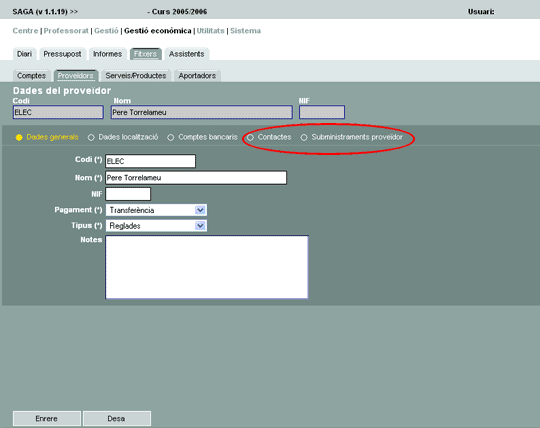Click the Enrere button
Screen dimensions: 540x428
pos(47,418)
